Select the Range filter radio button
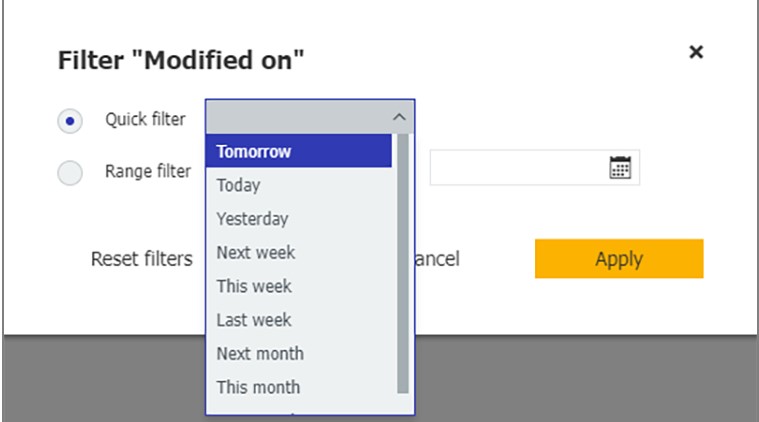The height and width of the screenshot is (422, 759). 70,173
